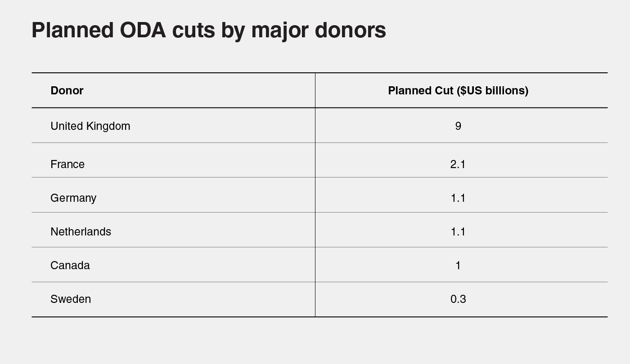The image size is (630, 364).
Task: Click United Kingdom's planned cut value 9
Action: coord(458,126)
